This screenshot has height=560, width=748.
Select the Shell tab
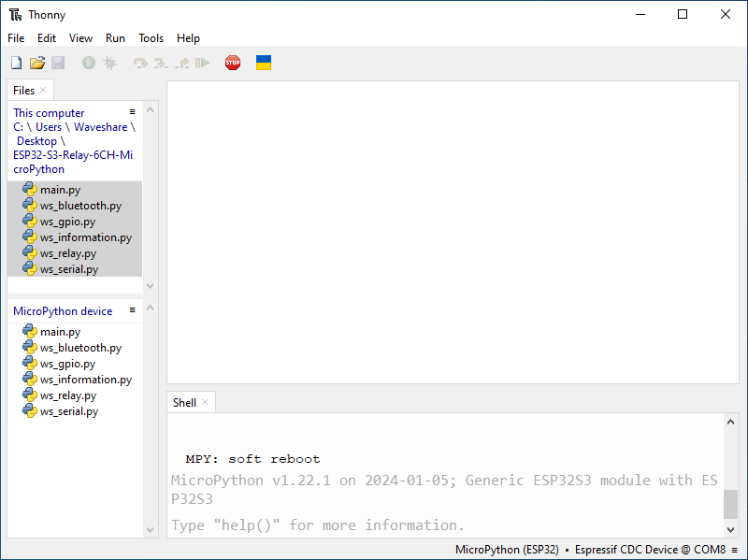(184, 403)
